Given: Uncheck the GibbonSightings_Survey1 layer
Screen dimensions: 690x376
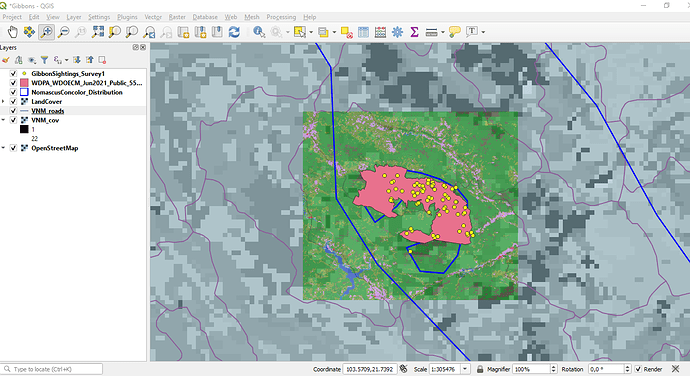Looking at the screenshot, I should (13, 74).
